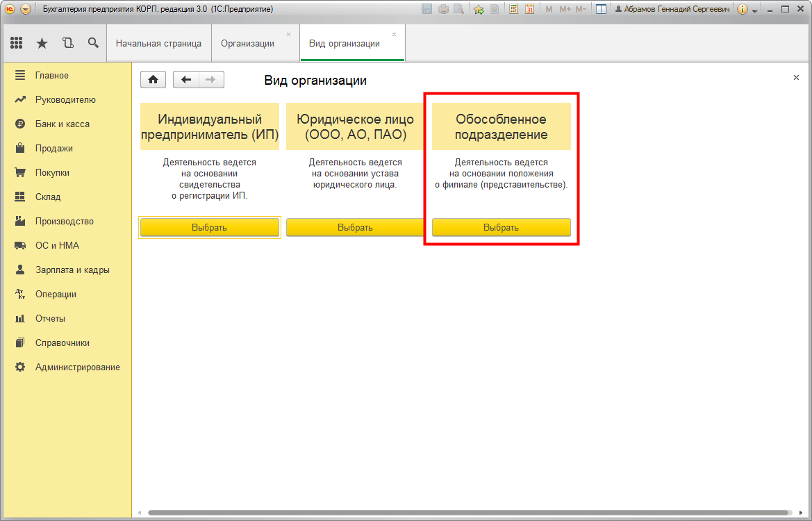This screenshot has height=521, width=812.
Task: Switch to the Начальная страница tab
Action: 158,44
